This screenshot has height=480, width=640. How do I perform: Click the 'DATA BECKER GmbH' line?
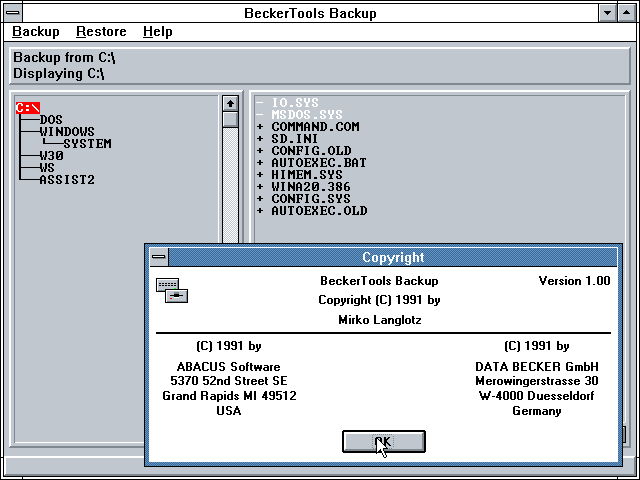coord(537,367)
